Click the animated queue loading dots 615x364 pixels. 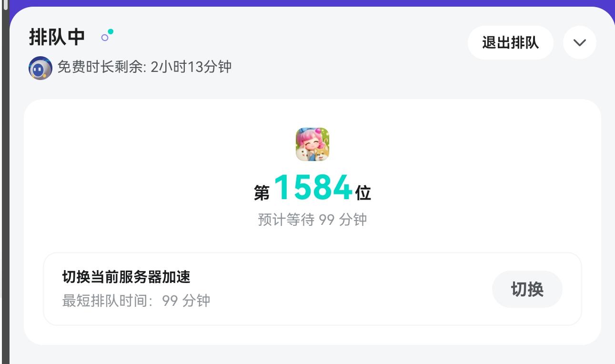point(108,35)
